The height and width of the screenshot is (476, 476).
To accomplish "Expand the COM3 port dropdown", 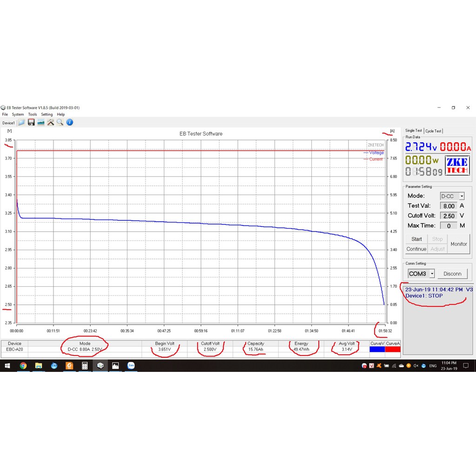I will pyautogui.click(x=432, y=274).
